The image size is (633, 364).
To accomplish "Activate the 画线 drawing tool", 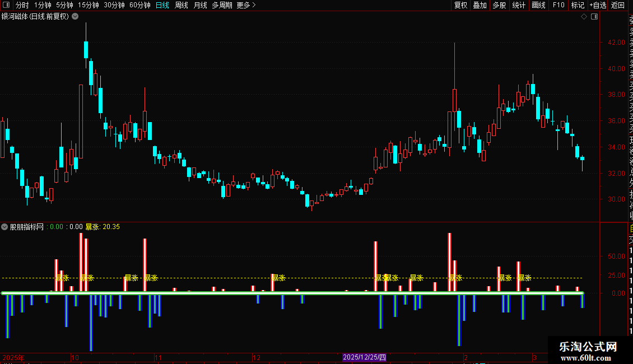I will pyautogui.click(x=538, y=5).
